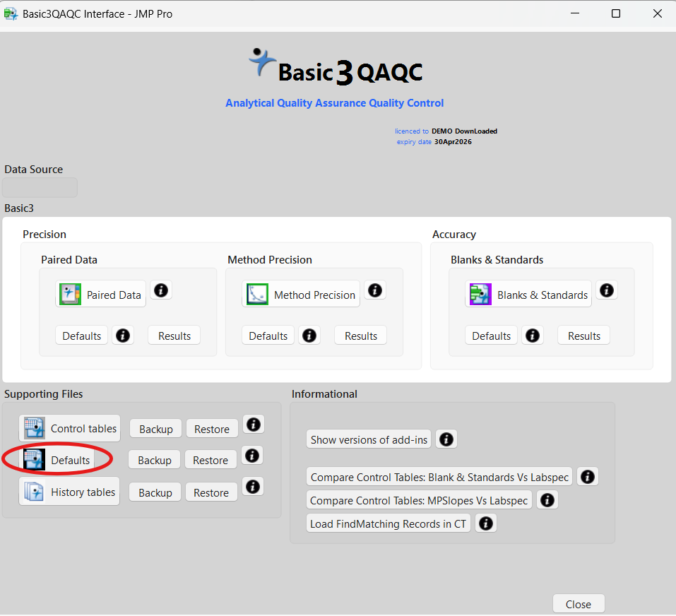Backup the Control tables
676x616 pixels.
155,428
